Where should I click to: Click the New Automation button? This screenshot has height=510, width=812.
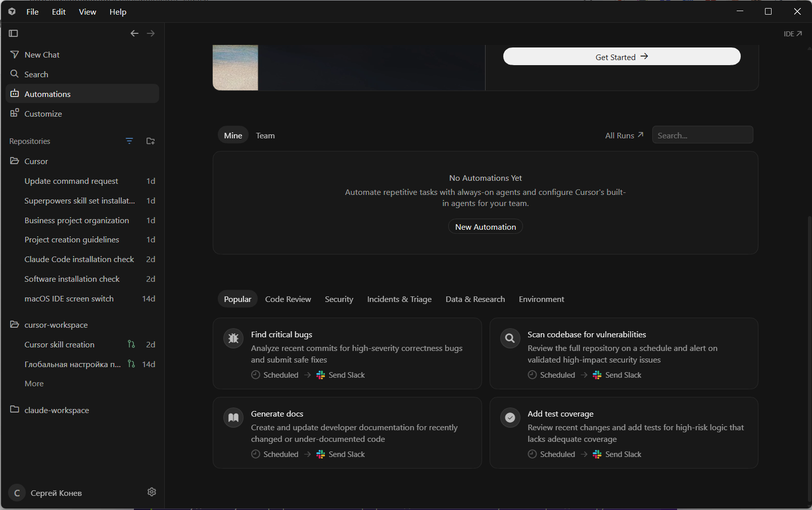coord(485,227)
